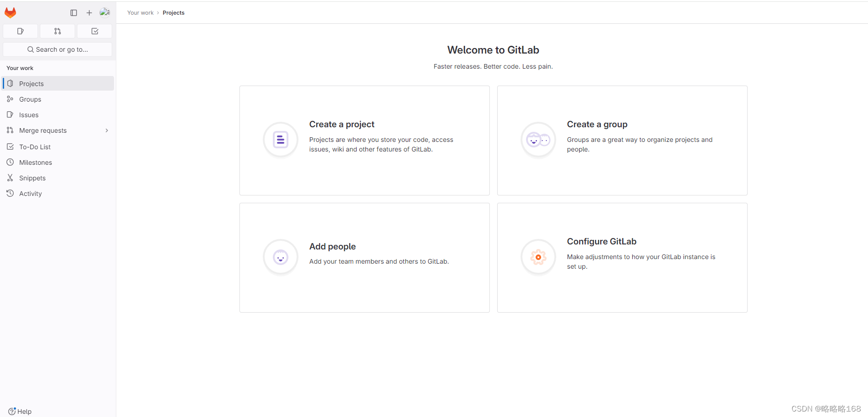Open the create new plus menu

89,13
